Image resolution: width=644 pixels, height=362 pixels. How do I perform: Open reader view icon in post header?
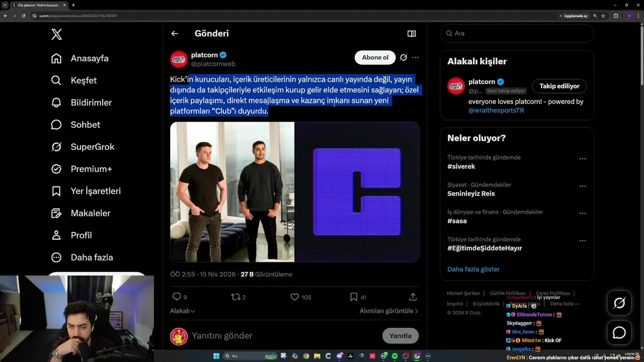(x=412, y=34)
